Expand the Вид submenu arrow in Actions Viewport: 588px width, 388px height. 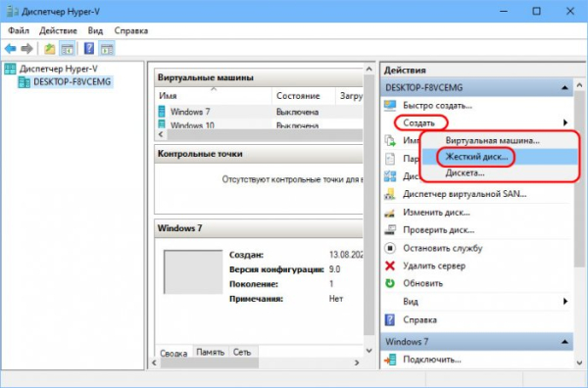565,302
